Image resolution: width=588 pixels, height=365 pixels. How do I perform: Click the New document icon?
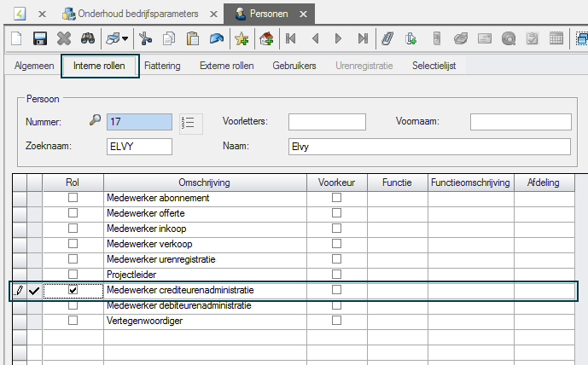[x=15, y=38]
